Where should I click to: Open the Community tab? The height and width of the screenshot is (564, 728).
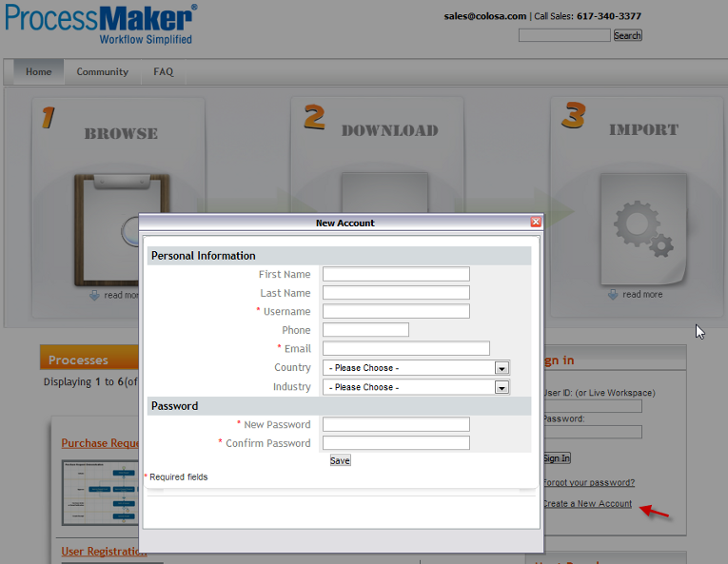103,71
